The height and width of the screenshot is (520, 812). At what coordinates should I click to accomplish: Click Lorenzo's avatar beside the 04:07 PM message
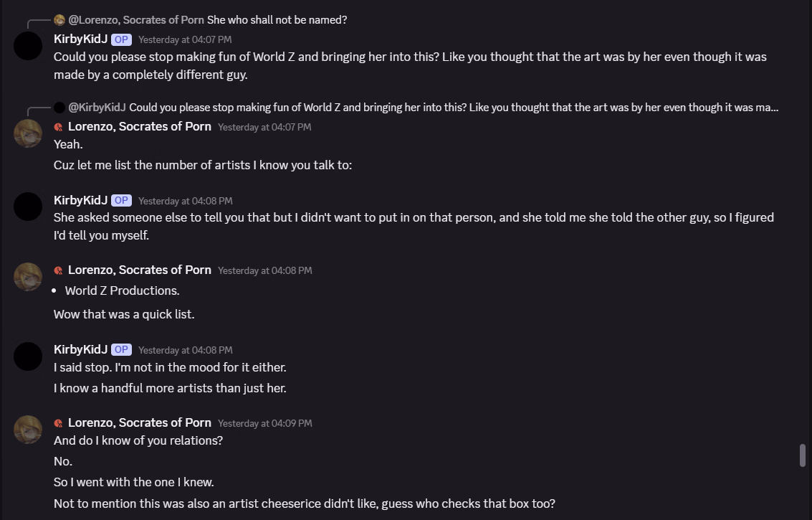(28, 133)
